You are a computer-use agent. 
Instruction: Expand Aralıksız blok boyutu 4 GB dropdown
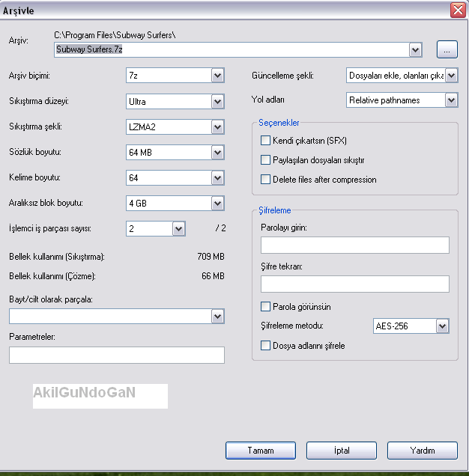point(217,204)
